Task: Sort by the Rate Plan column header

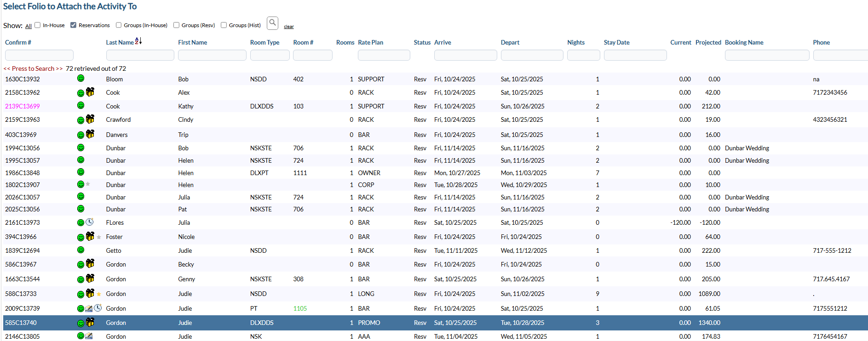Action: click(x=370, y=42)
